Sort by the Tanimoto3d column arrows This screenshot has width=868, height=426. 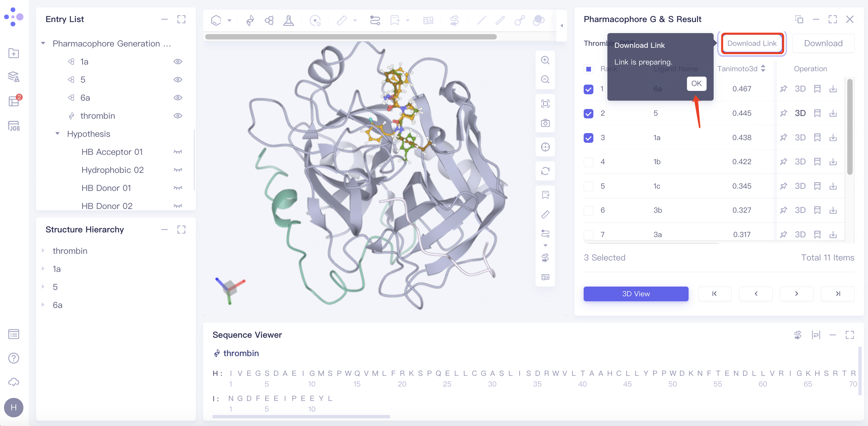click(x=763, y=69)
